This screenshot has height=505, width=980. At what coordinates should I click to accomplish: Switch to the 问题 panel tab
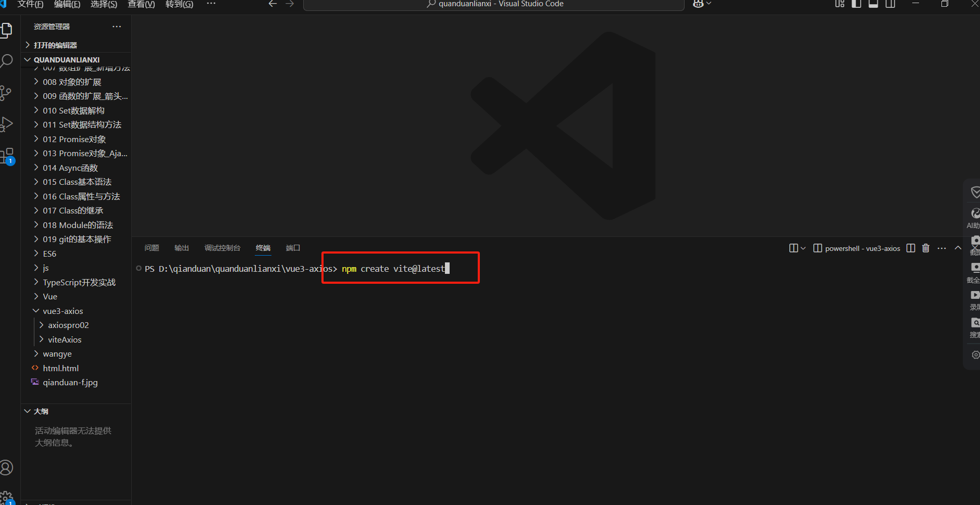pyautogui.click(x=152, y=248)
